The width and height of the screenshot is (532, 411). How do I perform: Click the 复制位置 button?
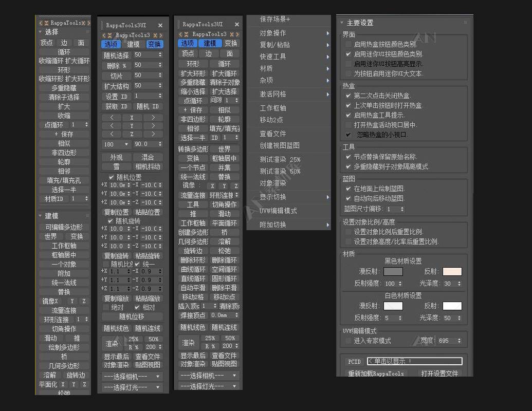[116, 212]
